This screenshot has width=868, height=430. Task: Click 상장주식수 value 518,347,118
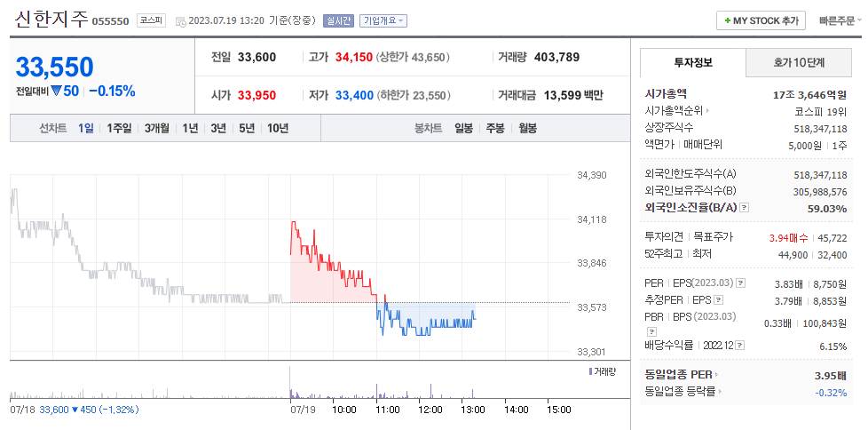(820, 129)
